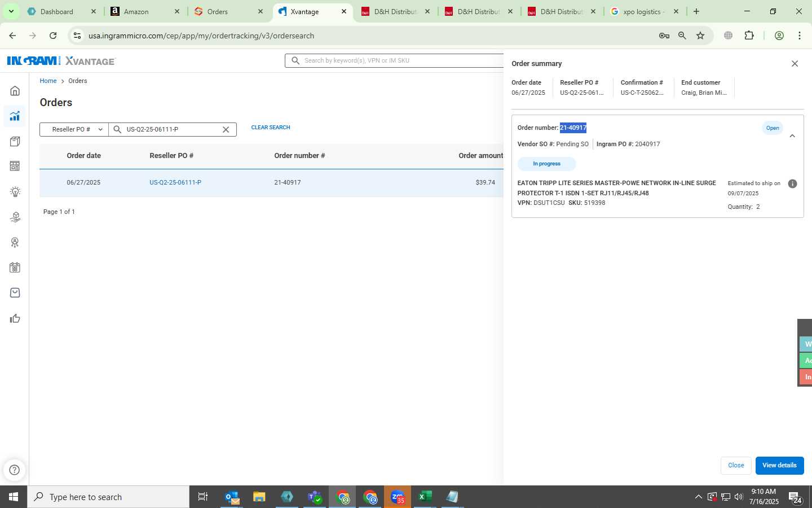Open the Chrome three-dot menu
Viewport: 812px width, 508px height.
[800, 36]
